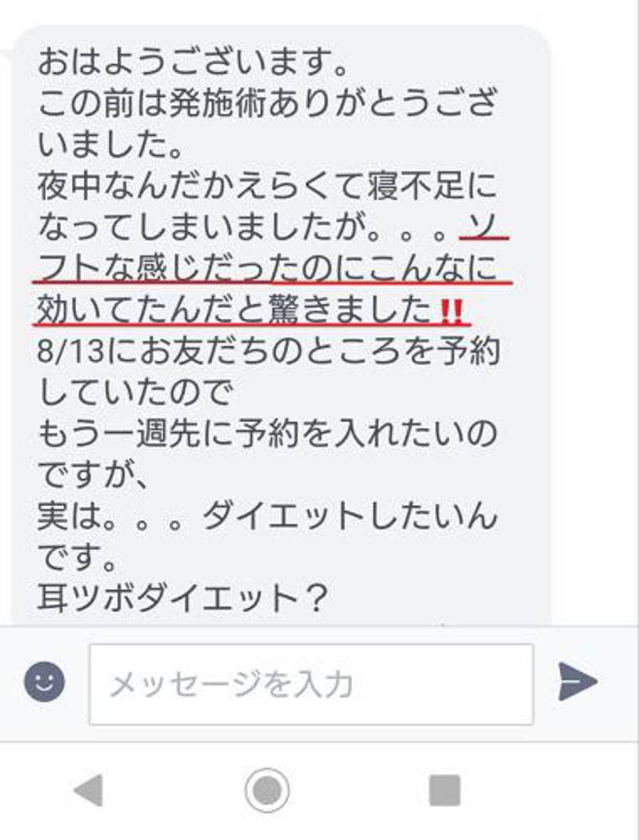This screenshot has height=840, width=639.
Task: Click the question 耳ツボダイエット？
Action: coord(183,598)
